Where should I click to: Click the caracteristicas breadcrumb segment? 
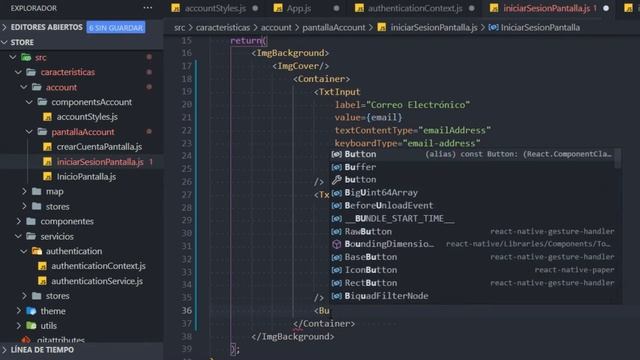pyautogui.click(x=223, y=27)
